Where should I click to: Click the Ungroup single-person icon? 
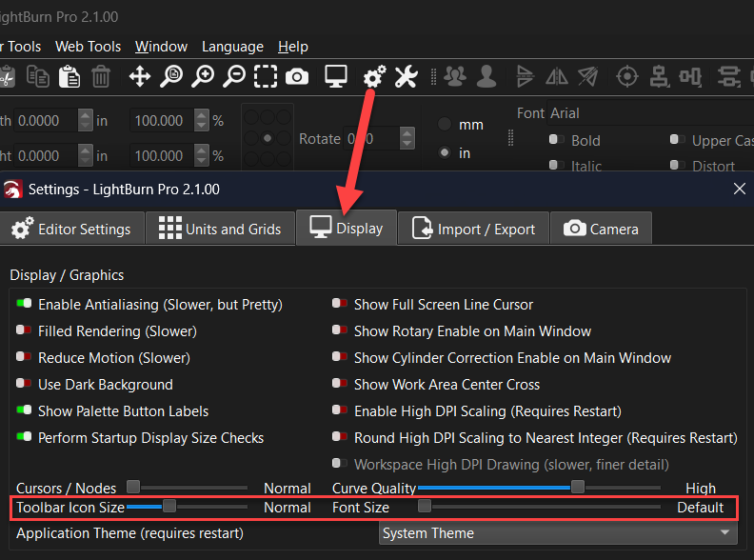coord(486,76)
